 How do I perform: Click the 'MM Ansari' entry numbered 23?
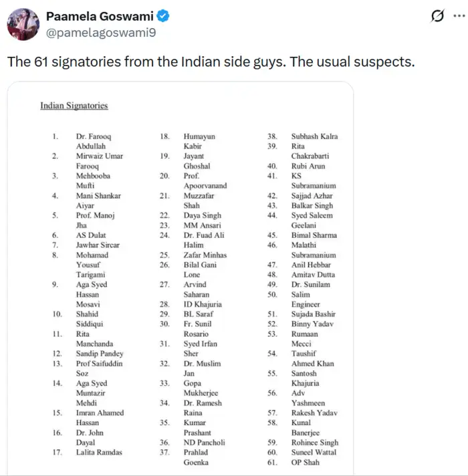click(202, 225)
